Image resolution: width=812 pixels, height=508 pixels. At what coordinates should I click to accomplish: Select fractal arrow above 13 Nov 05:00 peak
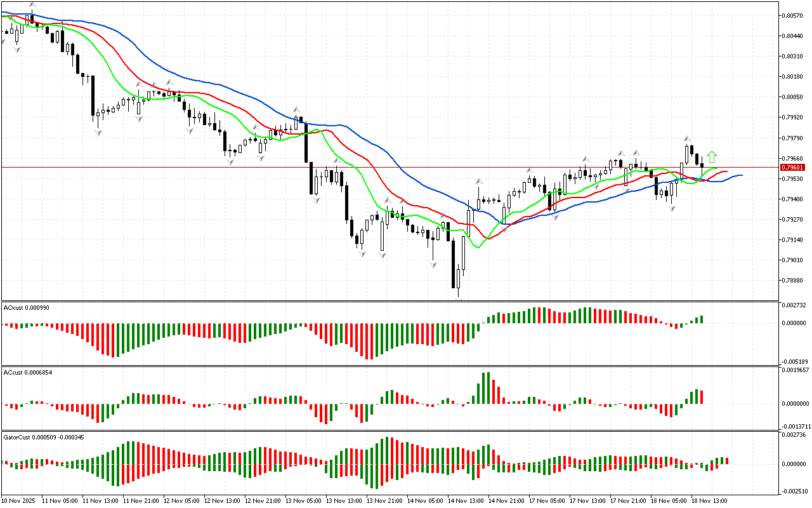click(296, 110)
